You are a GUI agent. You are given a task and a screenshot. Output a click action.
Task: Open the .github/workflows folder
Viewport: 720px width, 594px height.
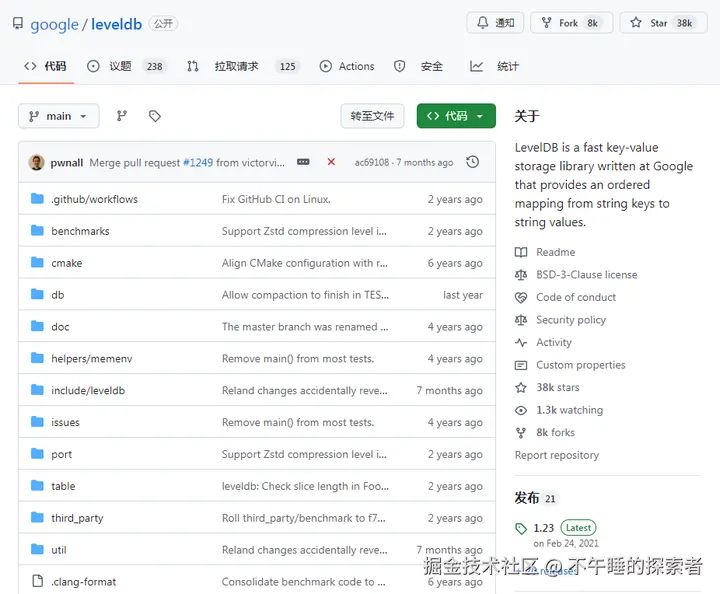click(95, 199)
